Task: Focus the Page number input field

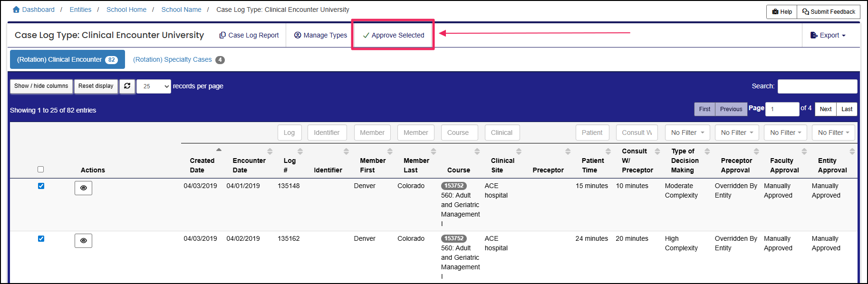Action: 782,109
